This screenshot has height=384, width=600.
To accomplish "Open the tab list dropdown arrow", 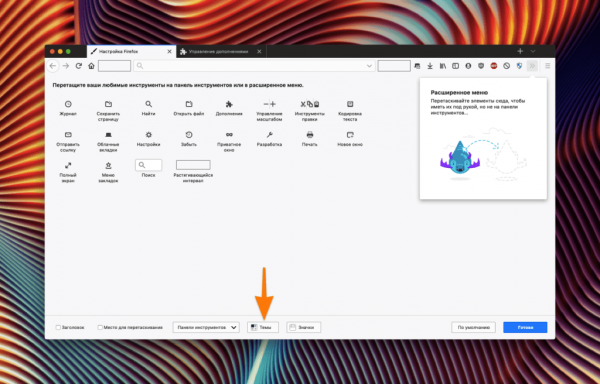I will click(x=533, y=51).
